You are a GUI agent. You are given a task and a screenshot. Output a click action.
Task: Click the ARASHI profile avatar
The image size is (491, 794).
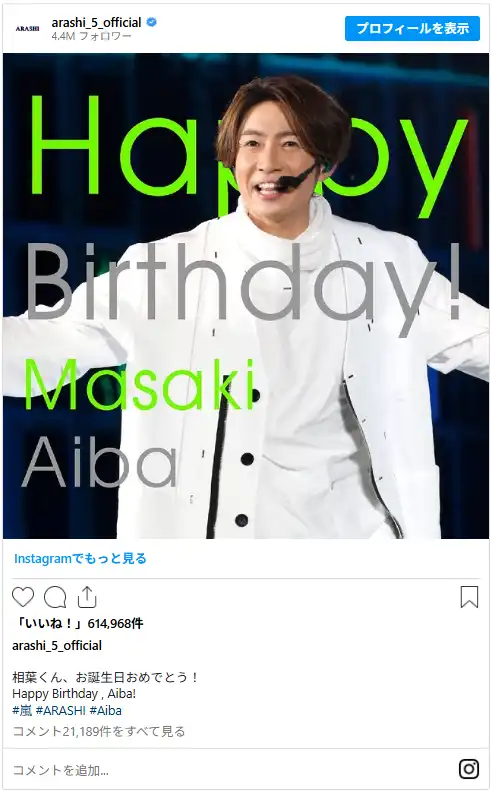click(x=27, y=29)
